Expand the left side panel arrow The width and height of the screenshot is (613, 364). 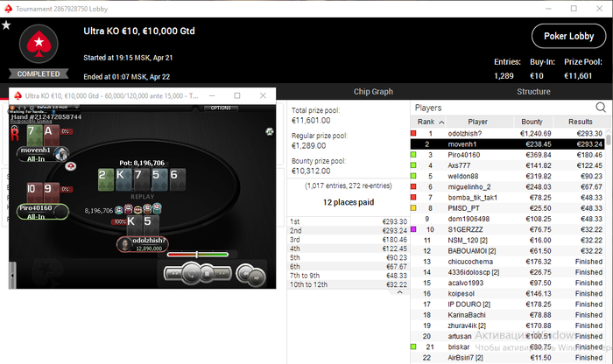click(x=12, y=275)
